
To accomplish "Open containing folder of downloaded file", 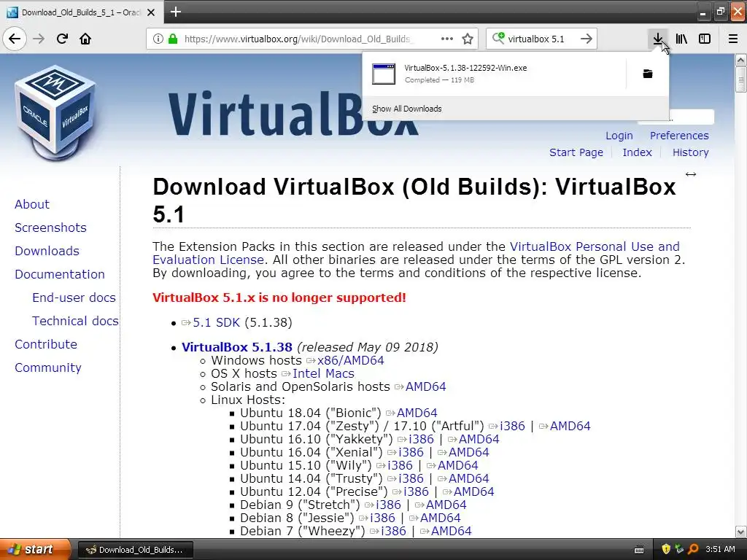I will click(x=648, y=74).
